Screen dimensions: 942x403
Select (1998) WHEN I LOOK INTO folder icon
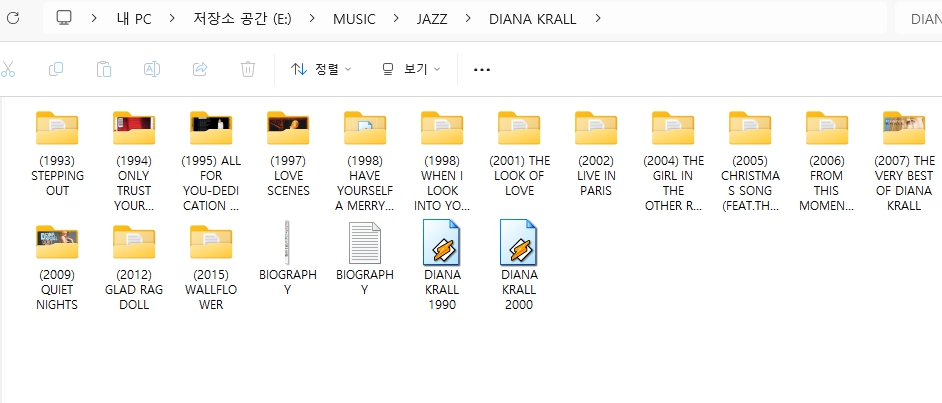[x=442, y=128]
